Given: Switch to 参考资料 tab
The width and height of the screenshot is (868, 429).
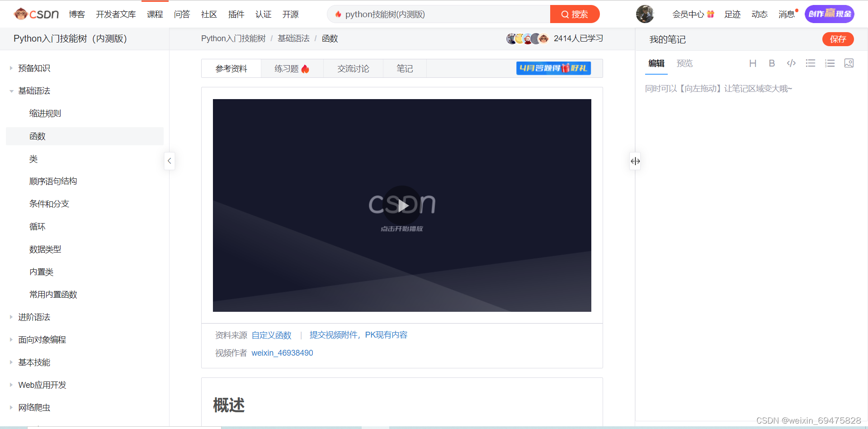Looking at the screenshot, I should (231, 68).
